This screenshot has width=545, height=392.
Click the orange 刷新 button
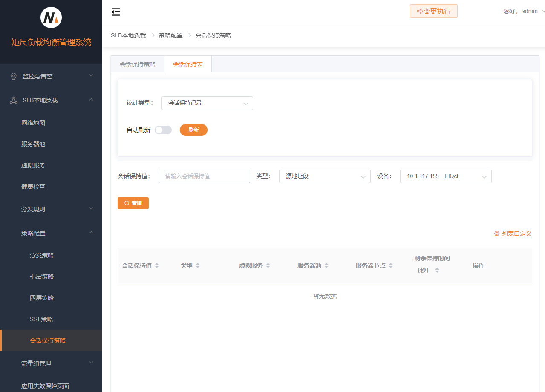pyautogui.click(x=193, y=130)
